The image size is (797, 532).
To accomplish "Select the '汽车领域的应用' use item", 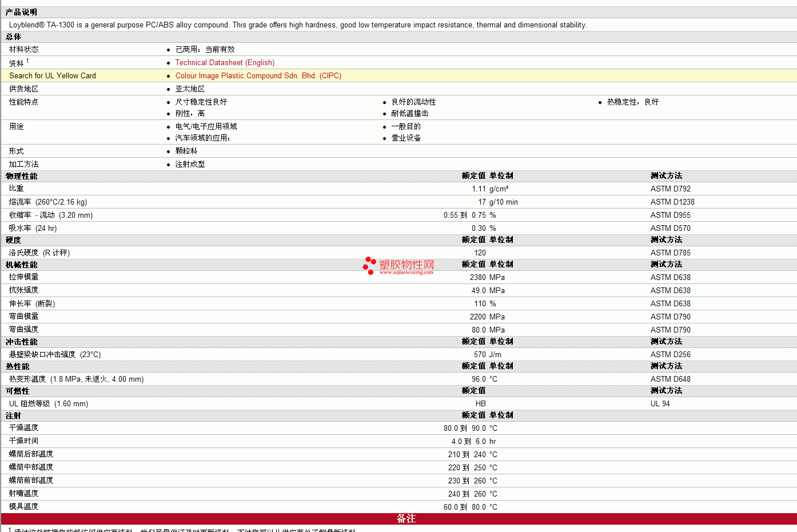I will click(x=203, y=138).
